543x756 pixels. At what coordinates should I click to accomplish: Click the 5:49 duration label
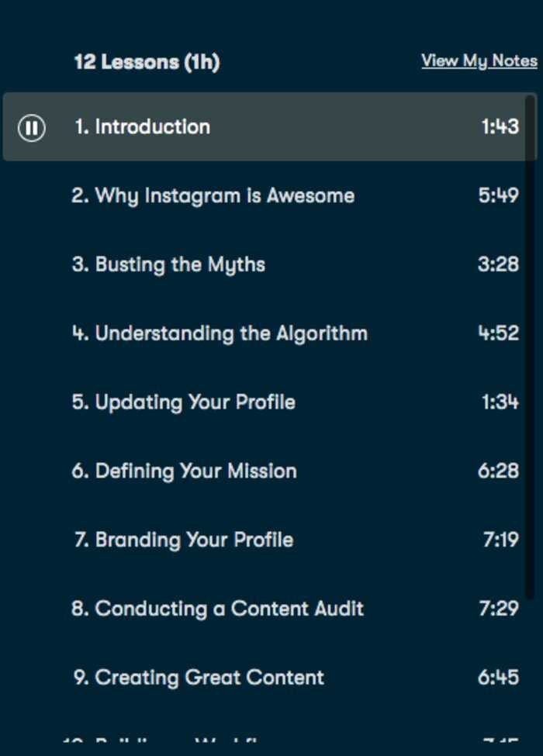coord(499,195)
